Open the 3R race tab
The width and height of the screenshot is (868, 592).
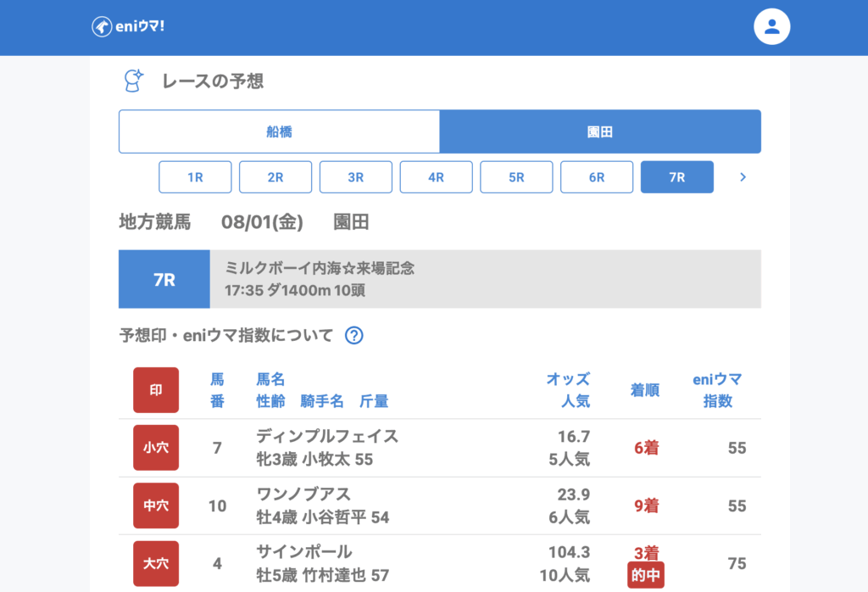pos(356,177)
